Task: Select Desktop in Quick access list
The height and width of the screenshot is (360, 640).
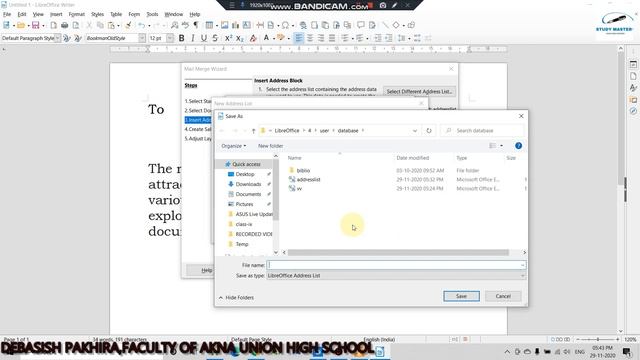Action: 245,174
